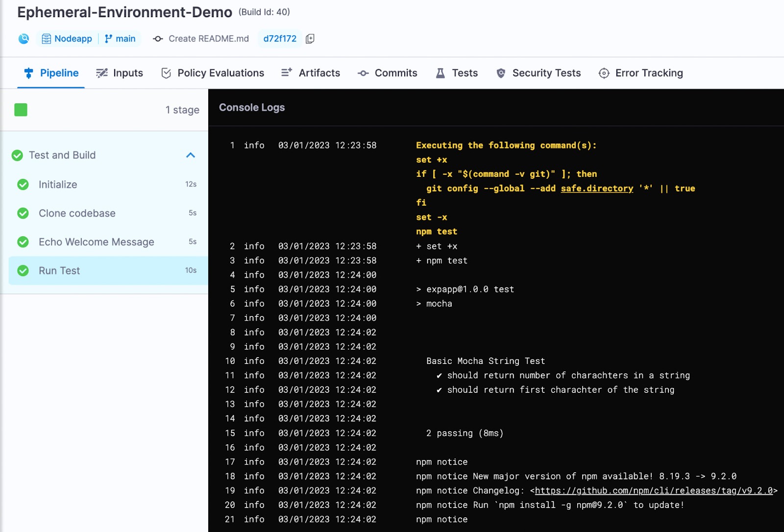Open the Commits tab
The width and height of the screenshot is (784, 532).
coord(387,73)
